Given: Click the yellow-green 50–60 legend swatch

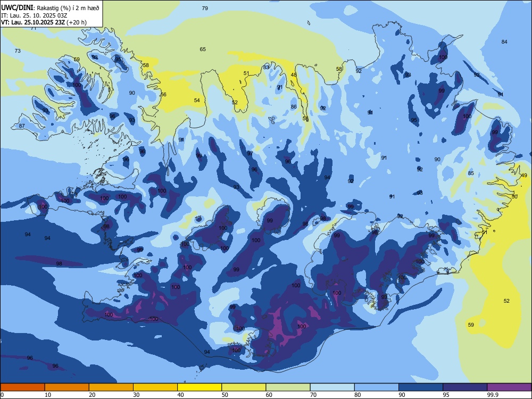Looking at the screenshot, I should tap(244, 387).
